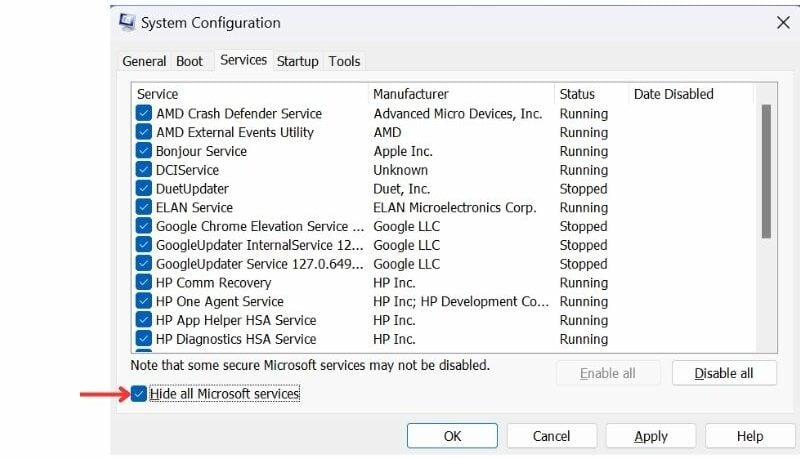Open the Tools tab

point(344,61)
